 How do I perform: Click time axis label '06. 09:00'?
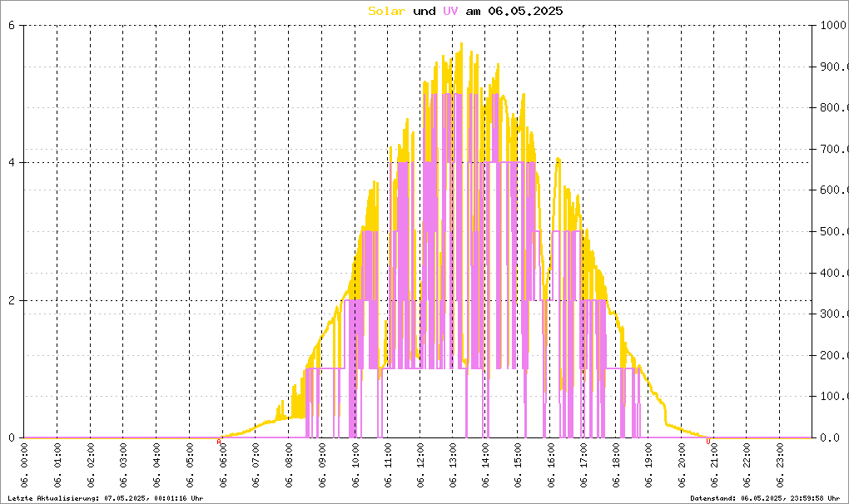(x=321, y=465)
